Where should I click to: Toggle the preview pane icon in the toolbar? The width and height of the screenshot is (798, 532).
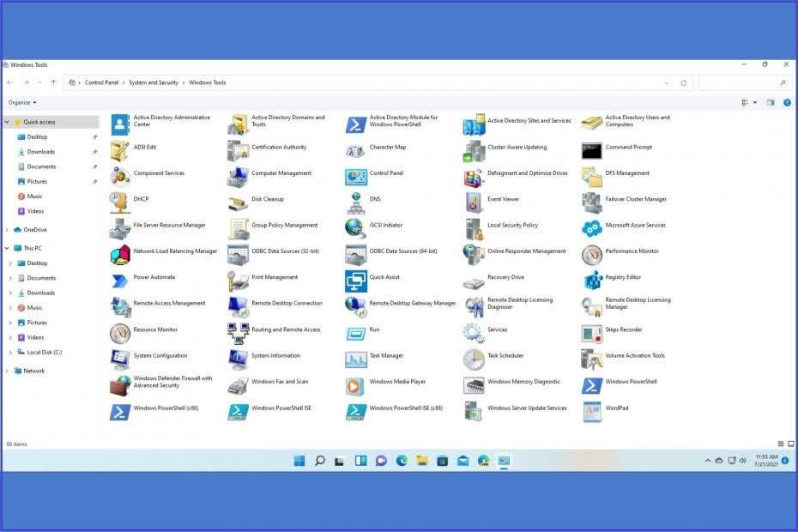coord(771,102)
